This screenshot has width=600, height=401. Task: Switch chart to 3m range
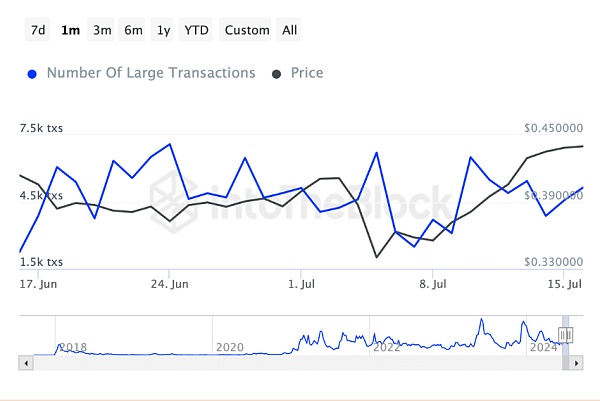tap(102, 30)
